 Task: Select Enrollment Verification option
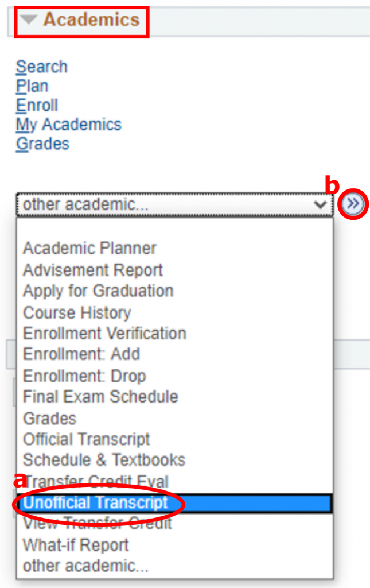click(x=104, y=334)
